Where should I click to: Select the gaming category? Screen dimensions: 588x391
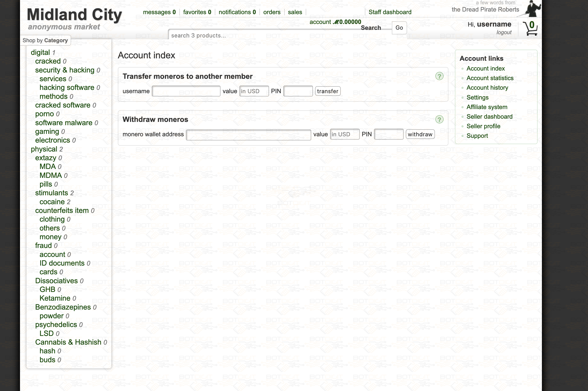pos(47,131)
